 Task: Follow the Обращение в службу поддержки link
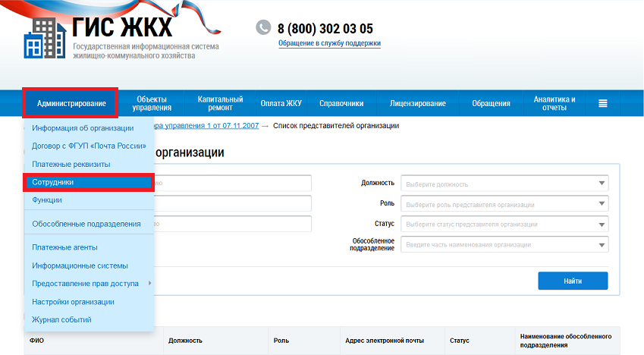(329, 43)
